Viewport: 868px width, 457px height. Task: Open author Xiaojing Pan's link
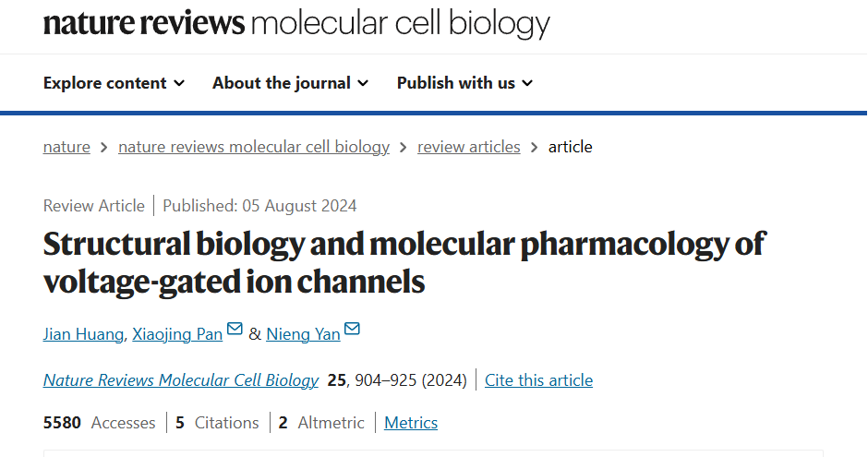(x=177, y=334)
